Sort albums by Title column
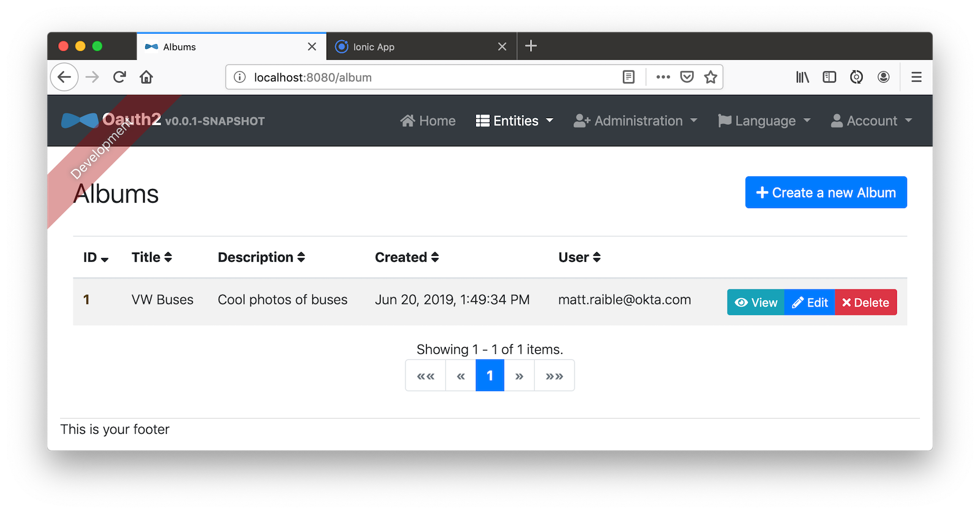 click(151, 258)
